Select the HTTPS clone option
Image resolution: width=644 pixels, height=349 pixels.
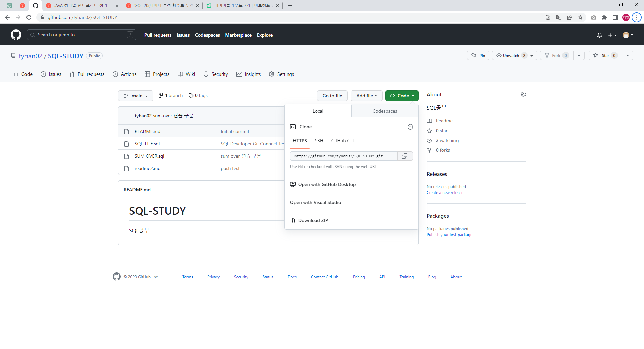coord(300,141)
